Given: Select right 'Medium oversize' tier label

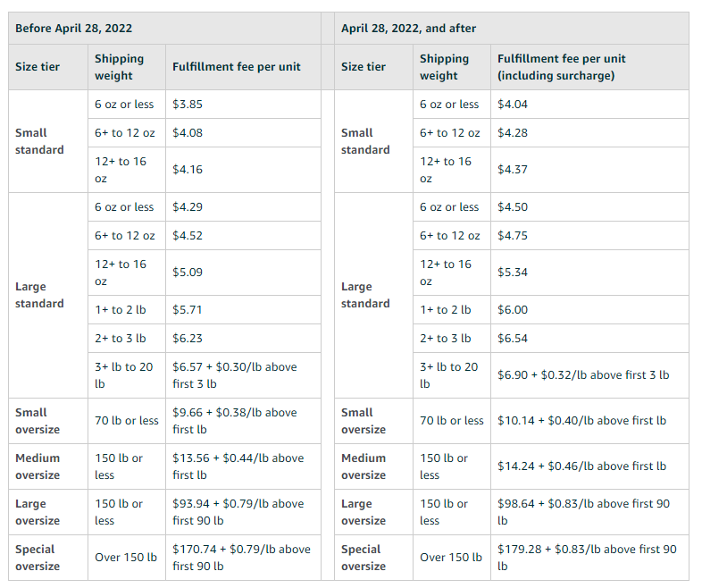Looking at the screenshot, I should [364, 466].
